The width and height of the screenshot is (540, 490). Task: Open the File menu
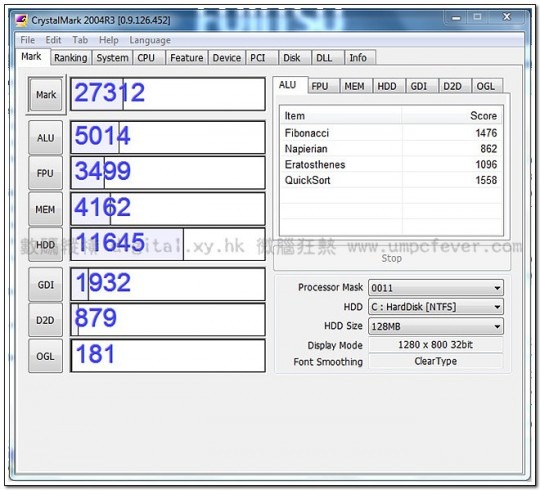(28, 40)
